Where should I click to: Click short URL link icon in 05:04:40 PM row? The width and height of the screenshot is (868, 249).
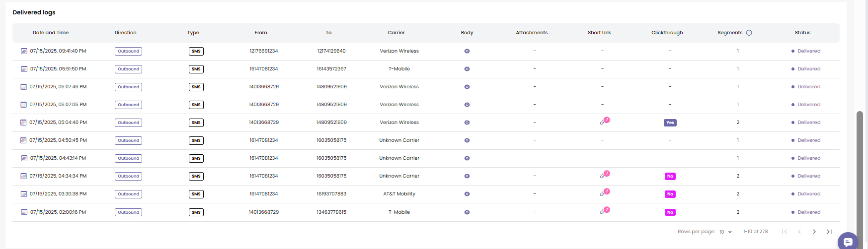pyautogui.click(x=603, y=122)
